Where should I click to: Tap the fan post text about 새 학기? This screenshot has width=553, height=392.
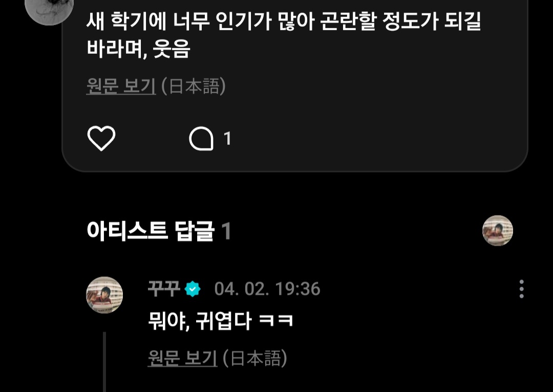pos(284,35)
